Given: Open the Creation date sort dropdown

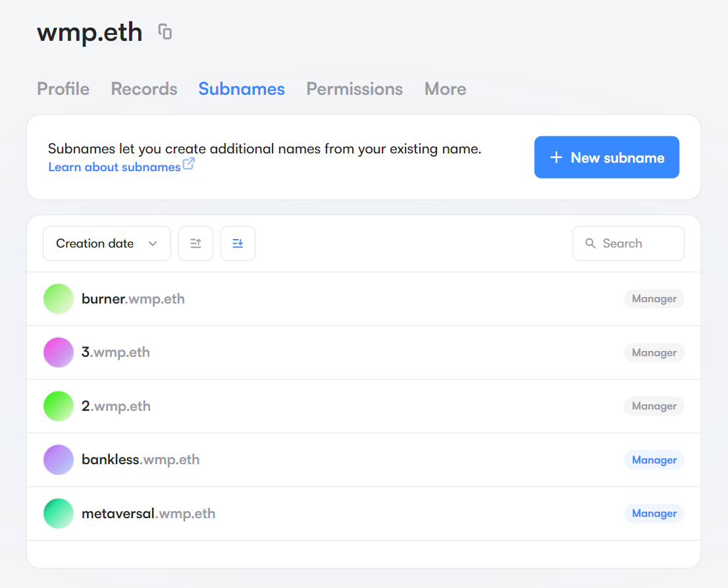Looking at the screenshot, I should coord(107,244).
